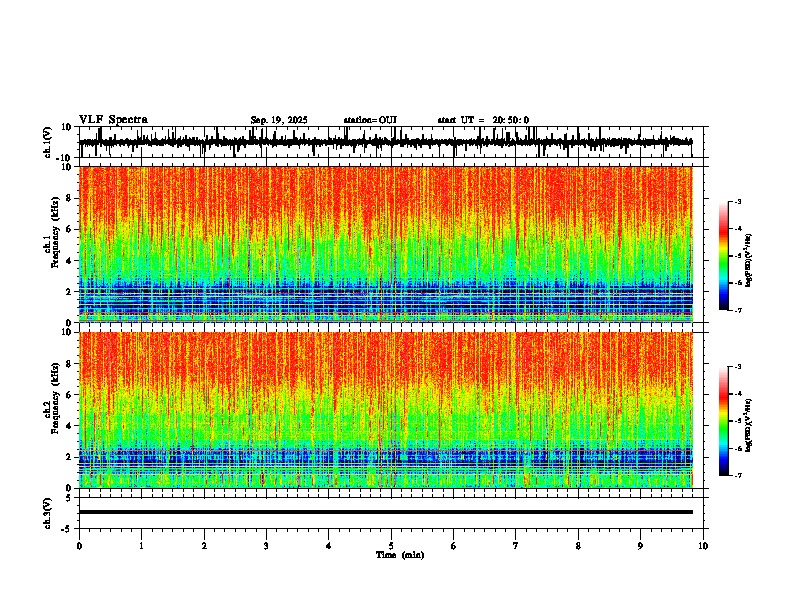Select the date text "Sep. 19, 2025"
Image resolution: width=792 pixels, height=612 pixels.
coord(279,120)
